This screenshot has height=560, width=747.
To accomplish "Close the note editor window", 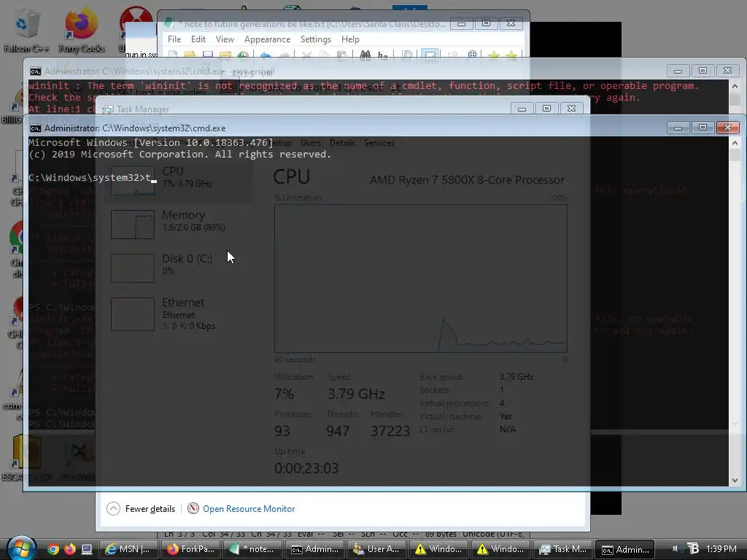I will click(511, 23).
